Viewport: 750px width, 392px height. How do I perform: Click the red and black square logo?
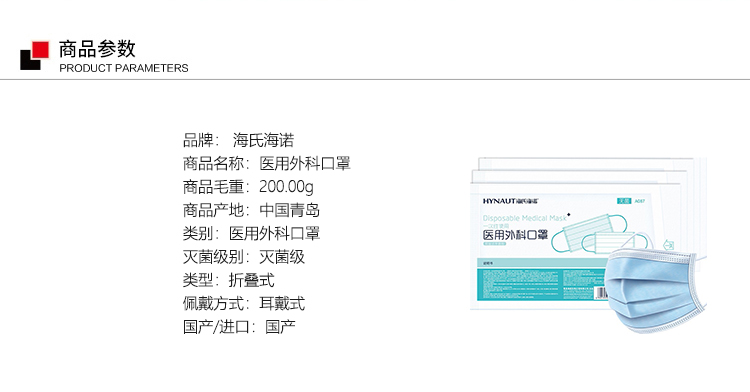pyautogui.click(x=34, y=55)
